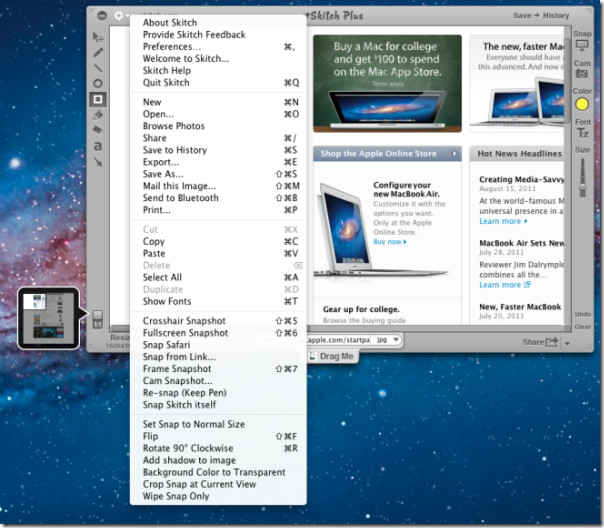
Task: Open the Font picker icon
Action: tap(582, 133)
